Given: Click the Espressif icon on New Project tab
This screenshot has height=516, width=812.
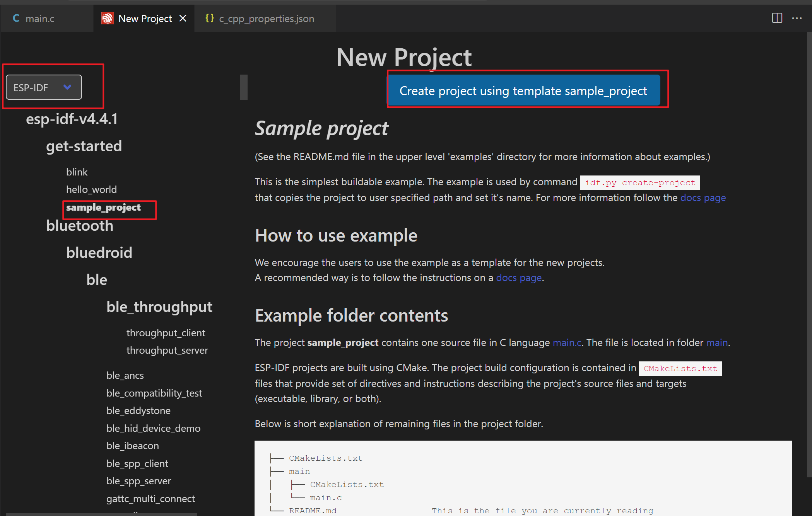Looking at the screenshot, I should [x=108, y=19].
